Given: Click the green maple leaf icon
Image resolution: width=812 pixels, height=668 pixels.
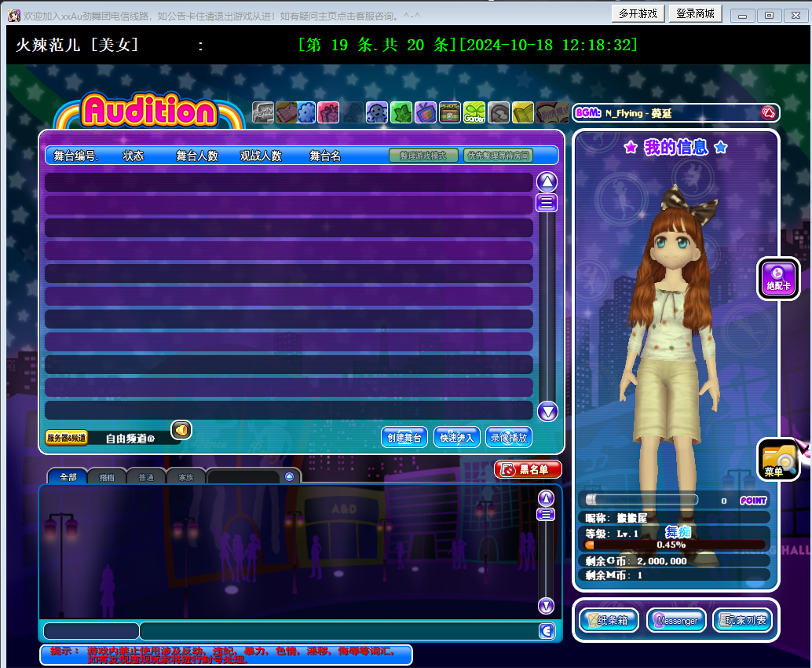Looking at the screenshot, I should click(401, 113).
